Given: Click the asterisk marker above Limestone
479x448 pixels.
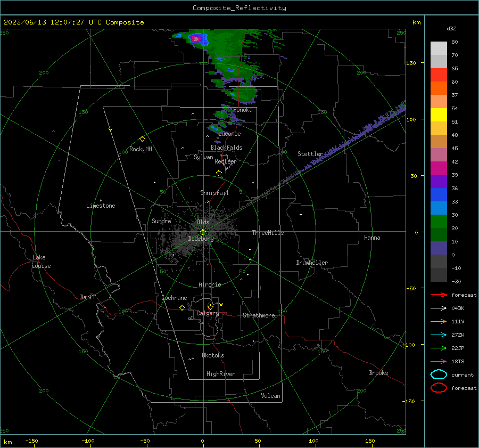Looking at the screenshot, I should click(x=101, y=201).
